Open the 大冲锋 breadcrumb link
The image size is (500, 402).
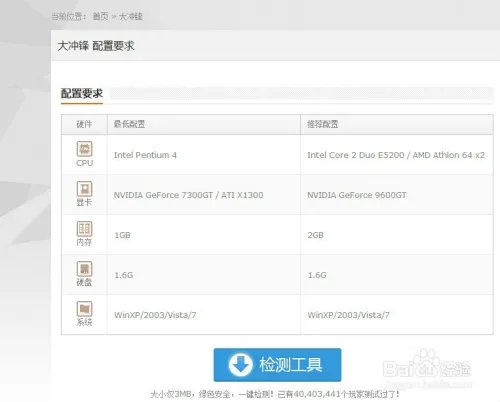click(x=131, y=16)
